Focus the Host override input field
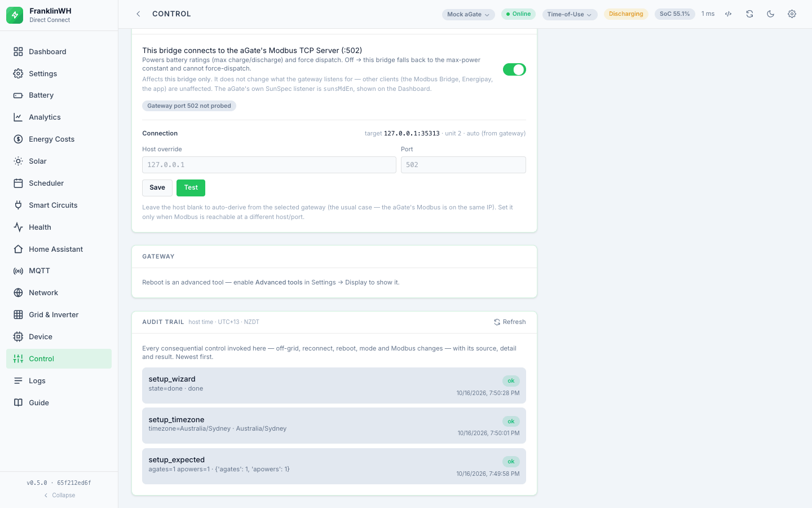Image resolution: width=812 pixels, height=508 pixels. pyautogui.click(x=269, y=165)
